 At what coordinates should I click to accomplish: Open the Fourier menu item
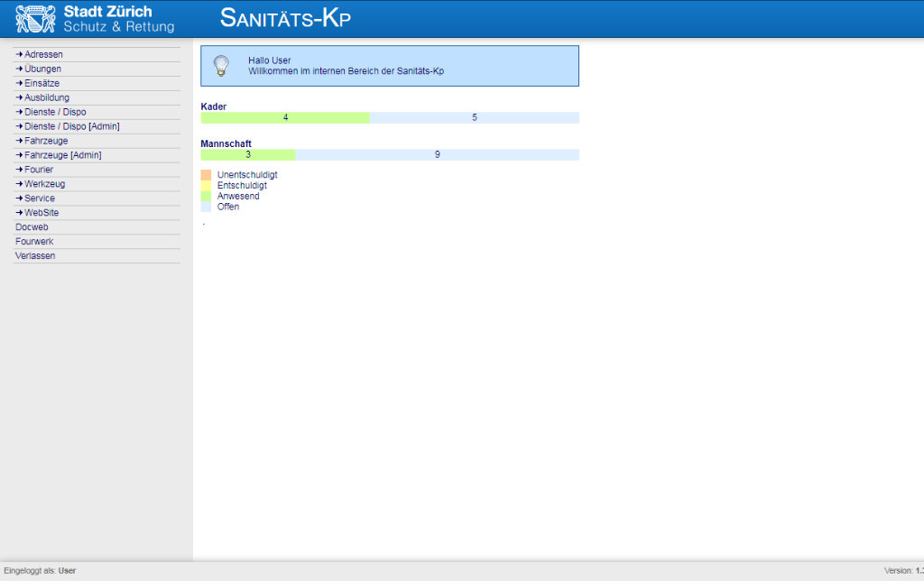pos(39,170)
